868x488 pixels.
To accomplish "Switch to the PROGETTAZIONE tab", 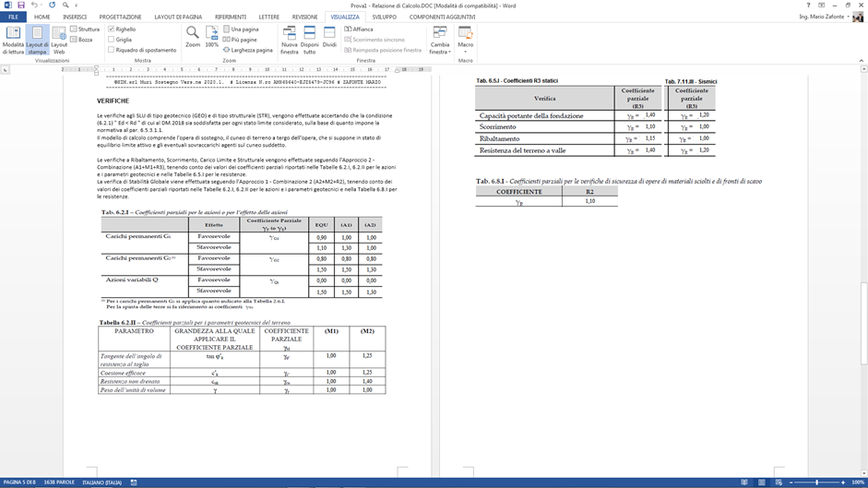I will (120, 18).
